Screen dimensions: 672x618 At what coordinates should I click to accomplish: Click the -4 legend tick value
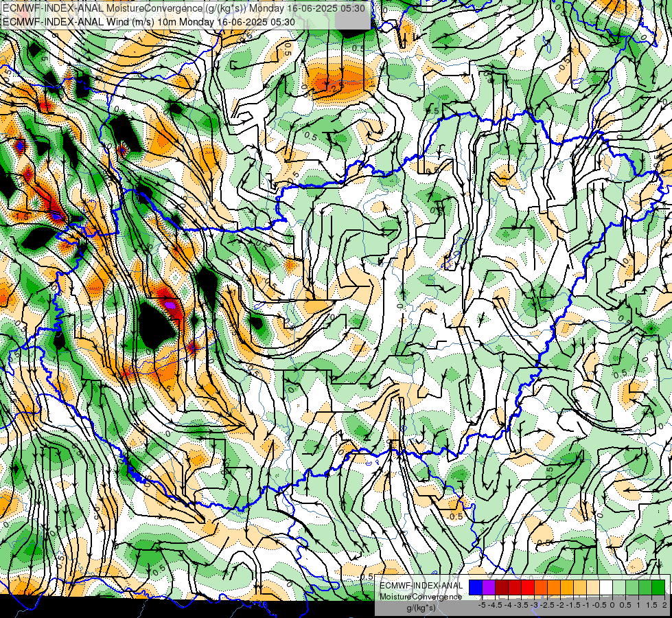click(x=508, y=605)
